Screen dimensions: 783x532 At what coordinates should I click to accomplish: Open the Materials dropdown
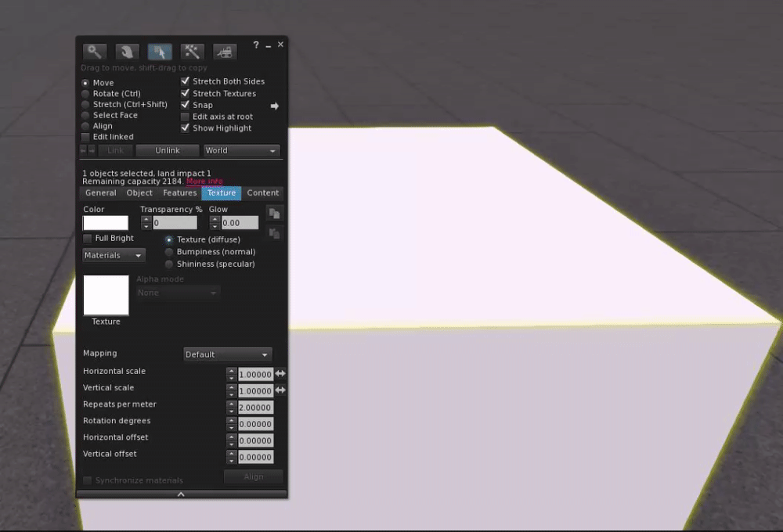114,255
